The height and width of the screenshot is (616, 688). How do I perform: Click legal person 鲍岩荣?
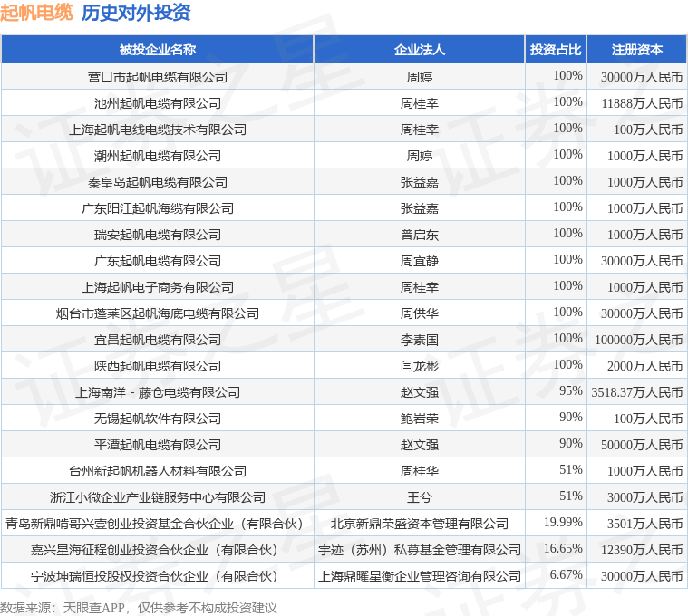(420, 419)
